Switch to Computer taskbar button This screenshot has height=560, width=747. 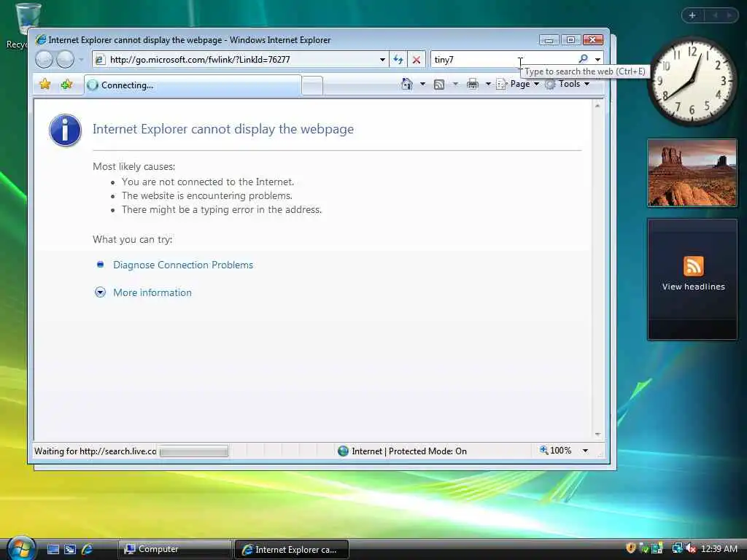[174, 549]
